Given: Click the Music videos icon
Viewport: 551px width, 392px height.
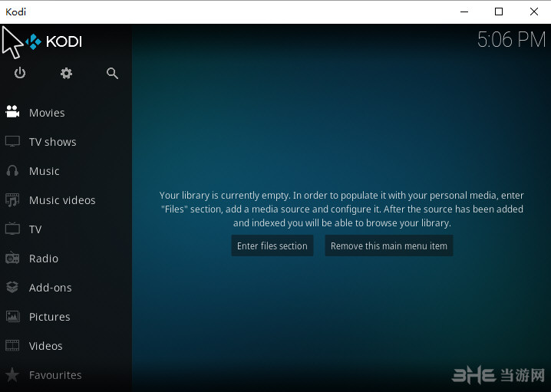Looking at the screenshot, I should [x=12, y=199].
